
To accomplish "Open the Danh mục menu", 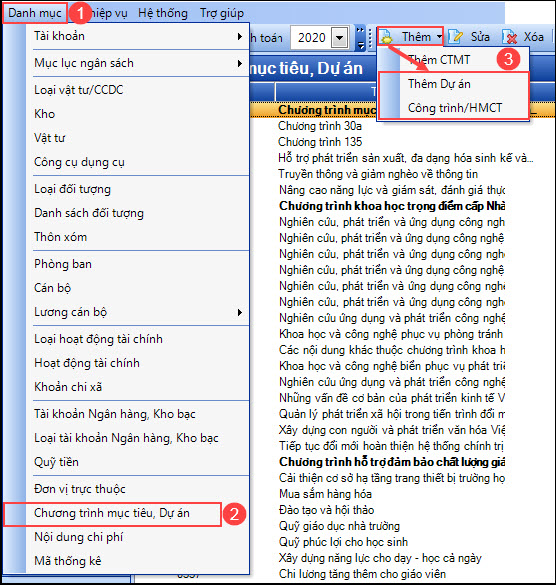I will (x=35, y=13).
